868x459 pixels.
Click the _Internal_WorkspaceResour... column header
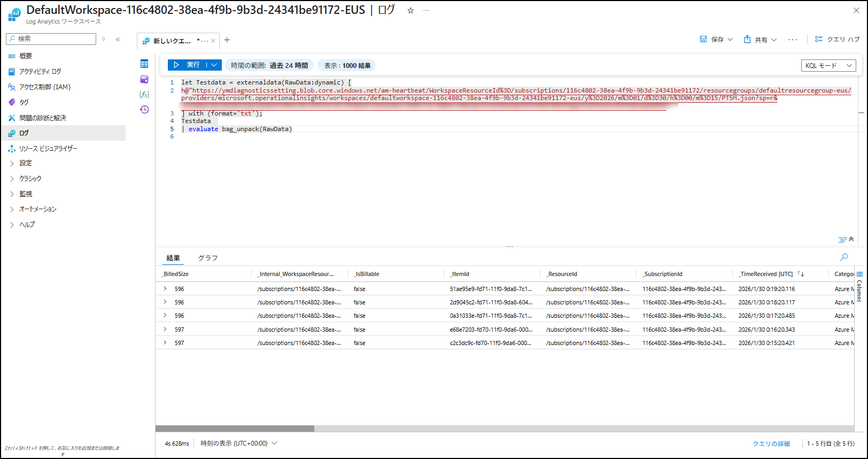296,274
